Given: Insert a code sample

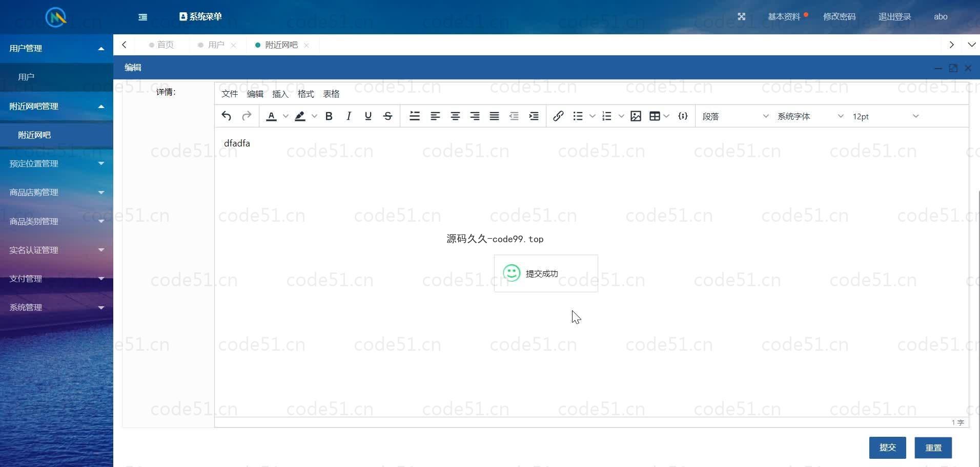Looking at the screenshot, I should tap(683, 116).
